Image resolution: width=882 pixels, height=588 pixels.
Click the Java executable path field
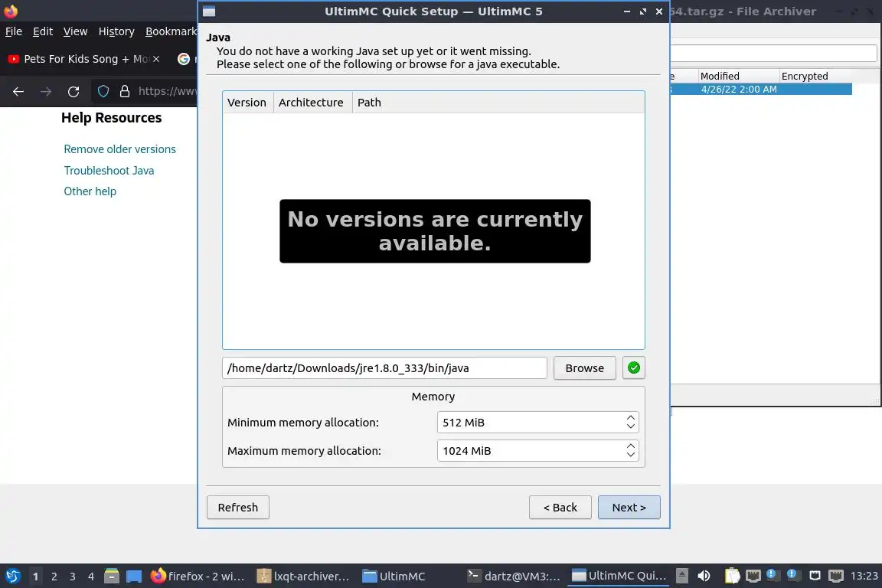coord(385,368)
